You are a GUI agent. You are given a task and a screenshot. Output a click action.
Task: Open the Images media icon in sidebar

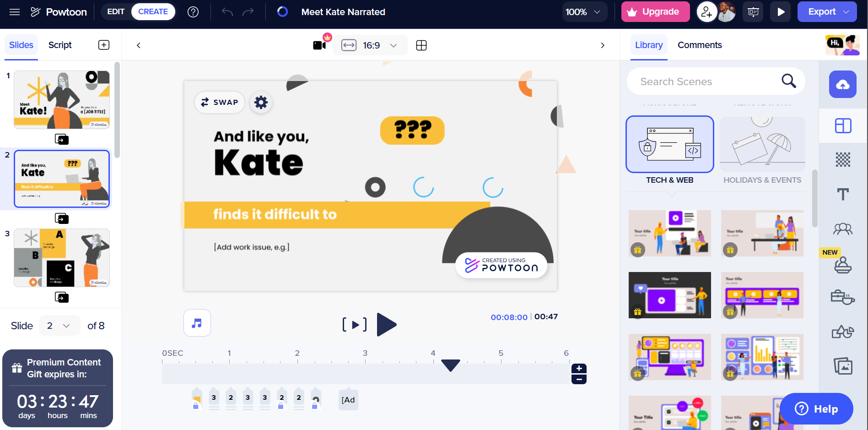843,366
